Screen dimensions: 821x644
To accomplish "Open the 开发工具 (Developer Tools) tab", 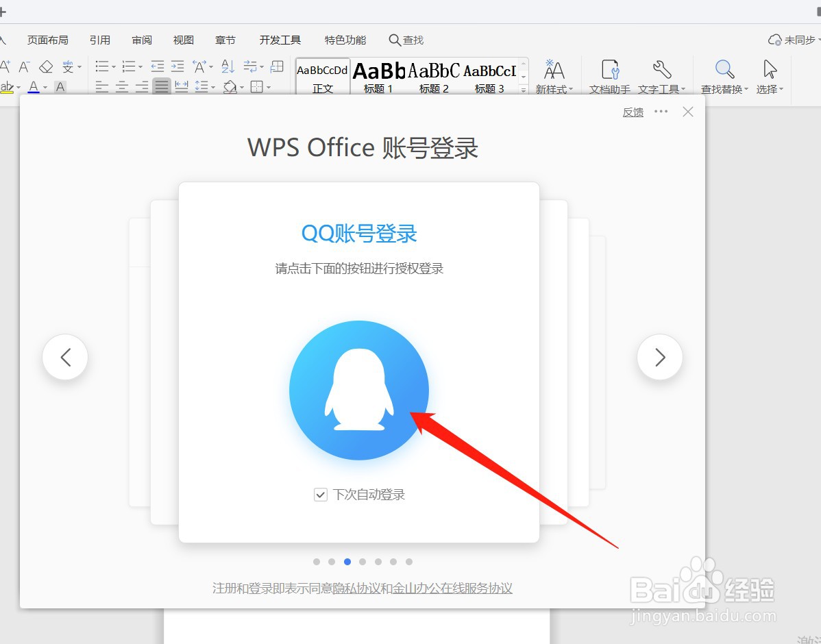I will tap(279, 40).
